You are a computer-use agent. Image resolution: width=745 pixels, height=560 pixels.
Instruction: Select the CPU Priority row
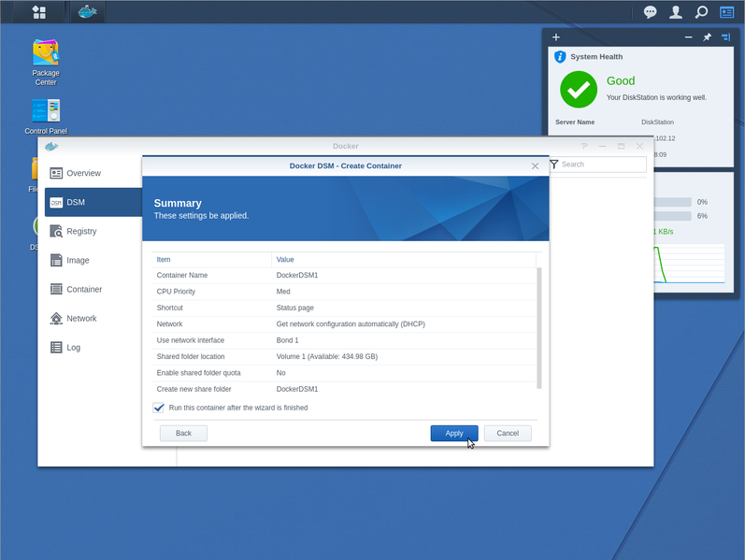344,292
